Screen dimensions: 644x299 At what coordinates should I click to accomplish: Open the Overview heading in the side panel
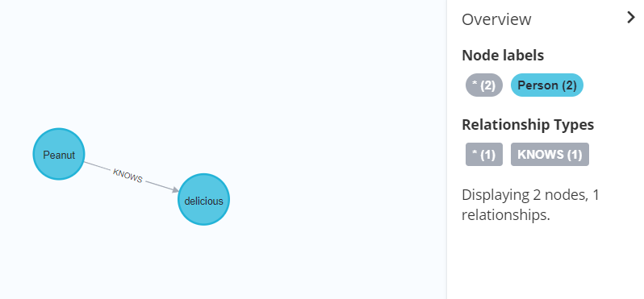point(496,19)
